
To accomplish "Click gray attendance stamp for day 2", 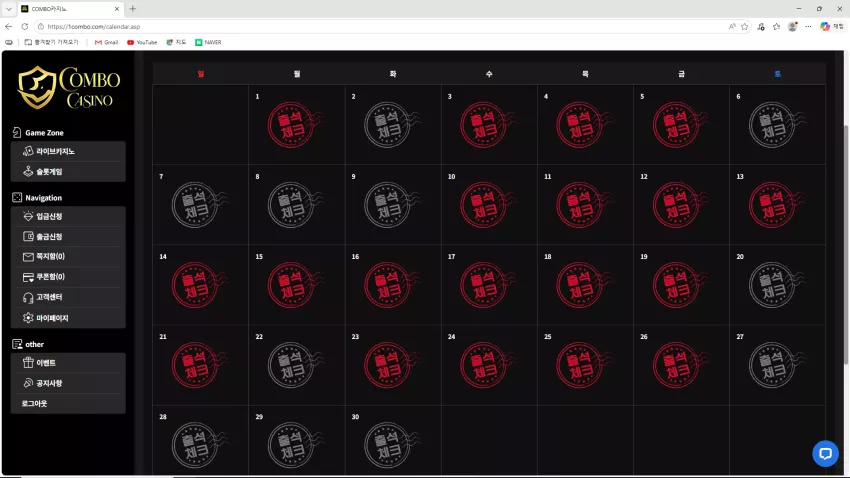I will (x=391, y=125).
